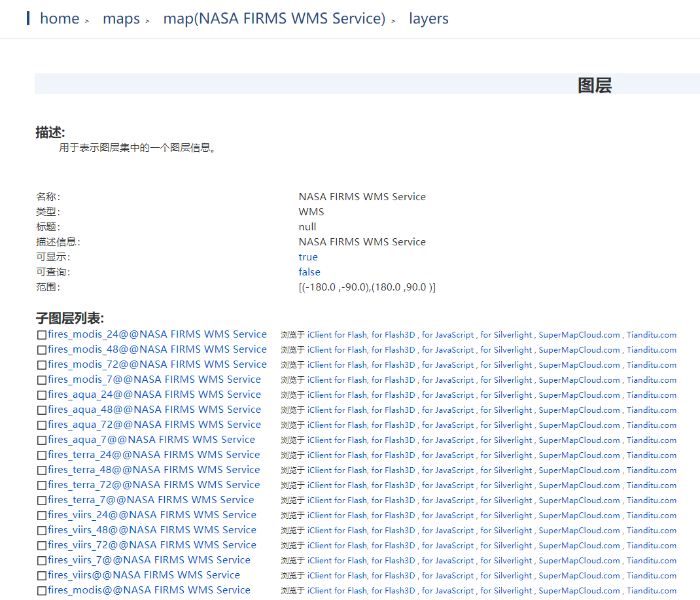700x600 pixels.
Task: Open fires_modis_72@@NASA FIRMS WMS Service link
Action: coord(157,364)
